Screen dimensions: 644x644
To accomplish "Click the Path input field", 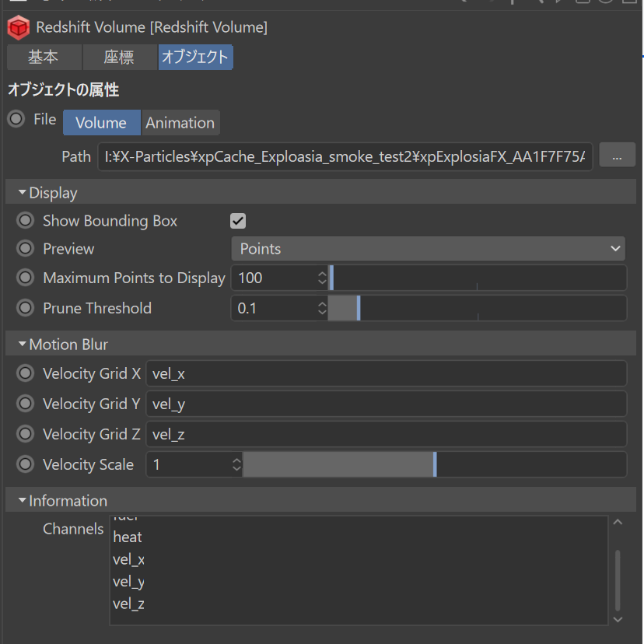I will tap(345, 156).
